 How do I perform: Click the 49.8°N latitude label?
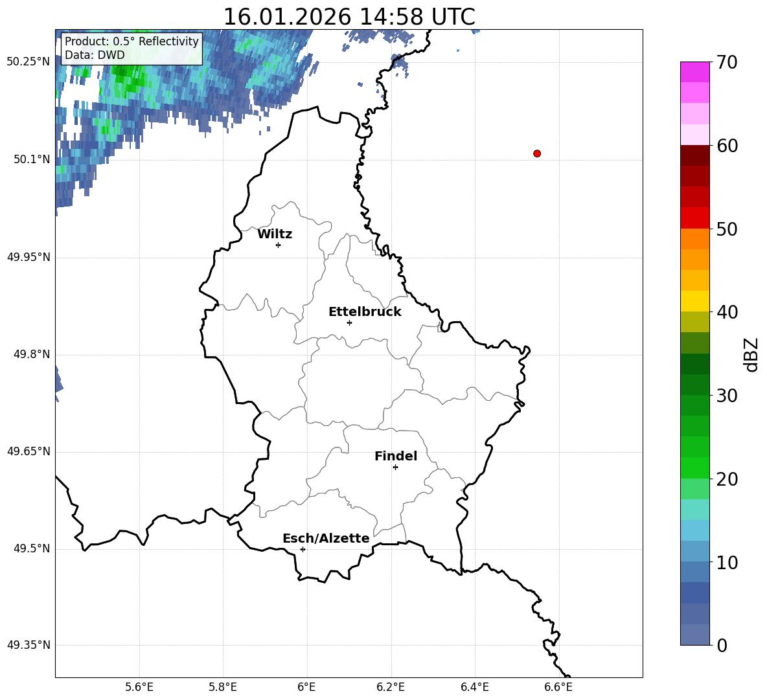pyautogui.click(x=31, y=354)
